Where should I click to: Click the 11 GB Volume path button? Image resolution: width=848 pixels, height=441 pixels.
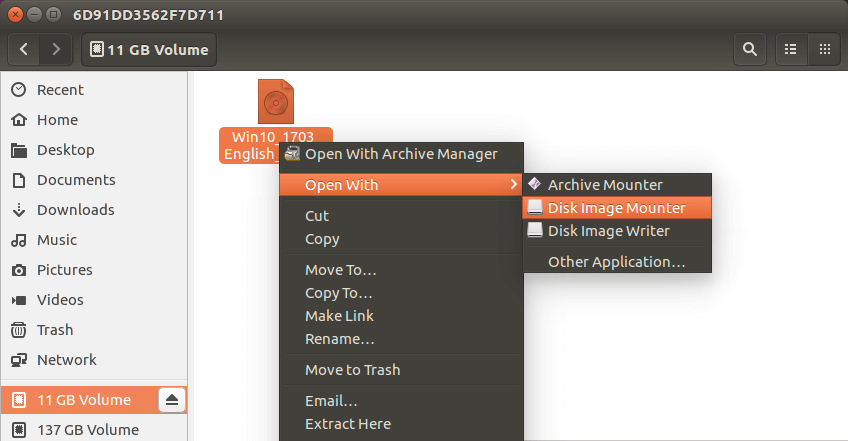[149, 49]
